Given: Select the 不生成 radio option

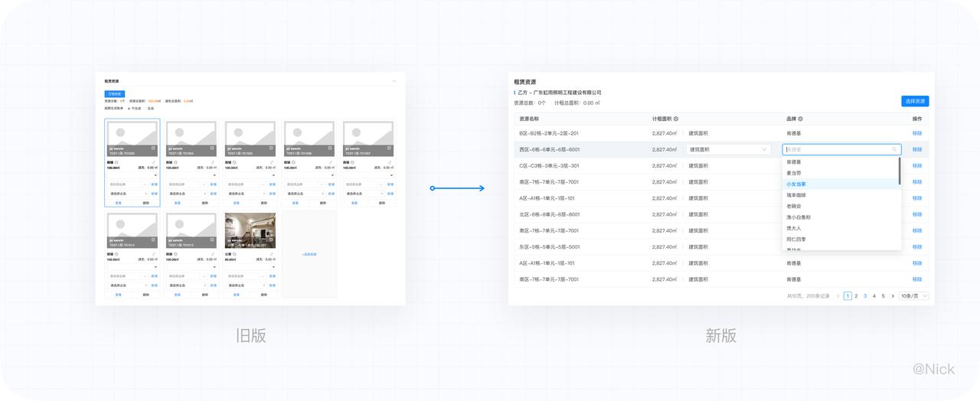Looking at the screenshot, I should pos(129,108).
